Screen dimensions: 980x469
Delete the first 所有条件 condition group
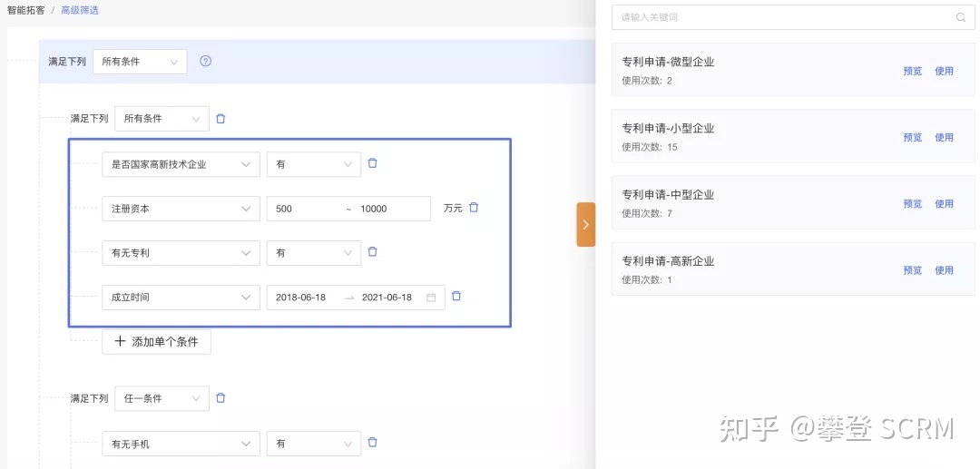(x=220, y=119)
